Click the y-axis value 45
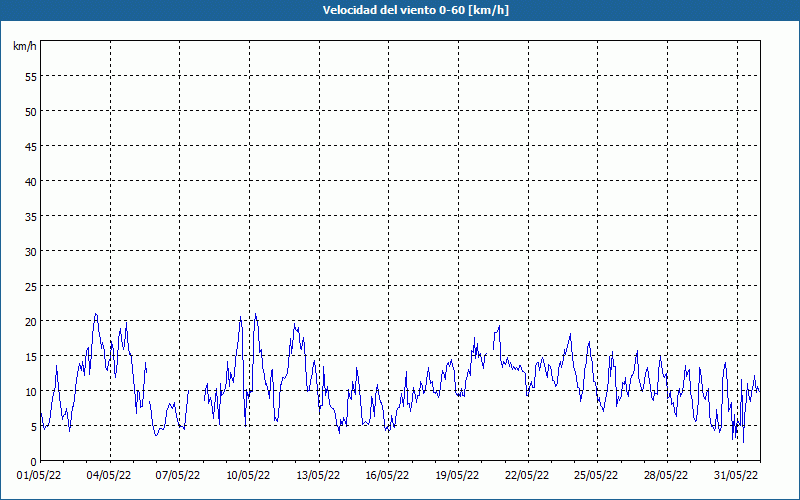Viewport: 800px width, 500px height. pos(31,147)
